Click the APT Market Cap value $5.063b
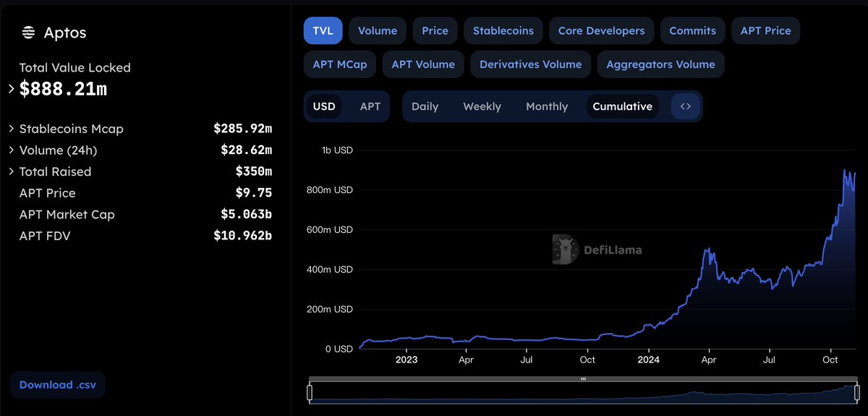This screenshot has width=868, height=416. [x=246, y=214]
